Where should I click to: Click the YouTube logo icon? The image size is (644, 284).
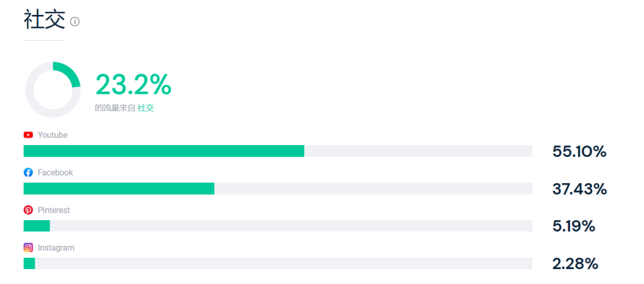pos(28,135)
